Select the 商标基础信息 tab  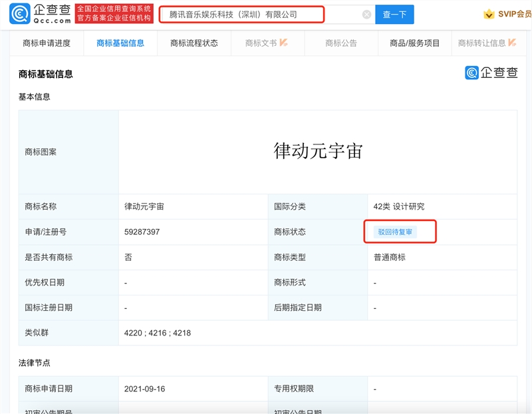click(x=120, y=43)
